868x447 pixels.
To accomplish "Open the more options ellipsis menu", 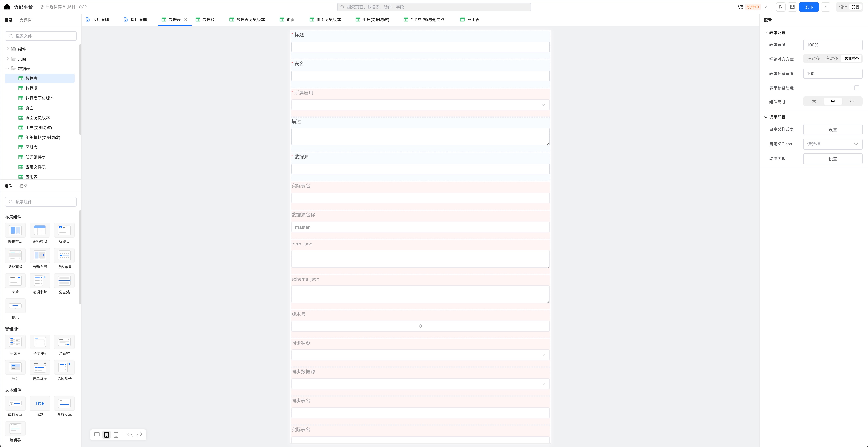I will tap(826, 7).
